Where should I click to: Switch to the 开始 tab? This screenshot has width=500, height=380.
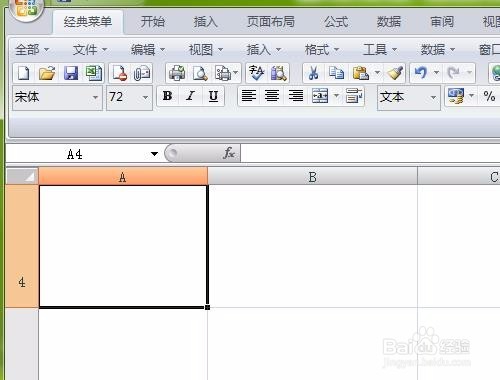point(153,22)
